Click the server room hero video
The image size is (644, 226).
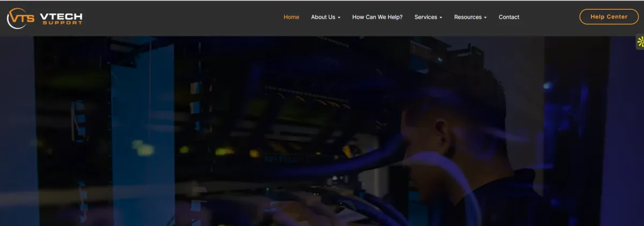pyautogui.click(x=322, y=131)
